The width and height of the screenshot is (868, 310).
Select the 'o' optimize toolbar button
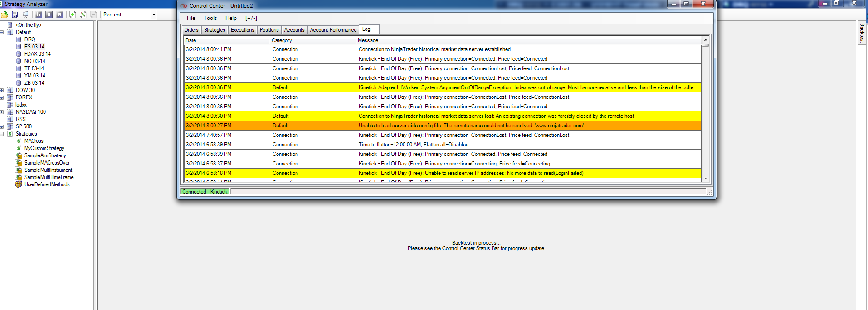(x=49, y=15)
